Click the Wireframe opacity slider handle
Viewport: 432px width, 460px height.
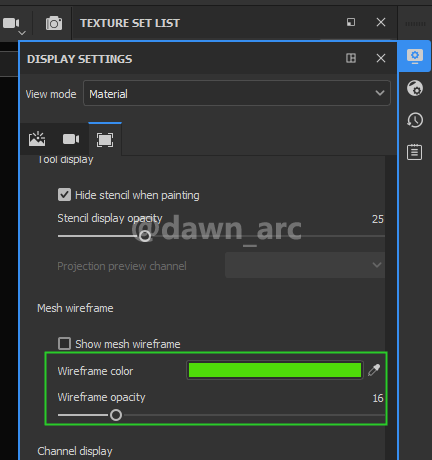(x=116, y=415)
